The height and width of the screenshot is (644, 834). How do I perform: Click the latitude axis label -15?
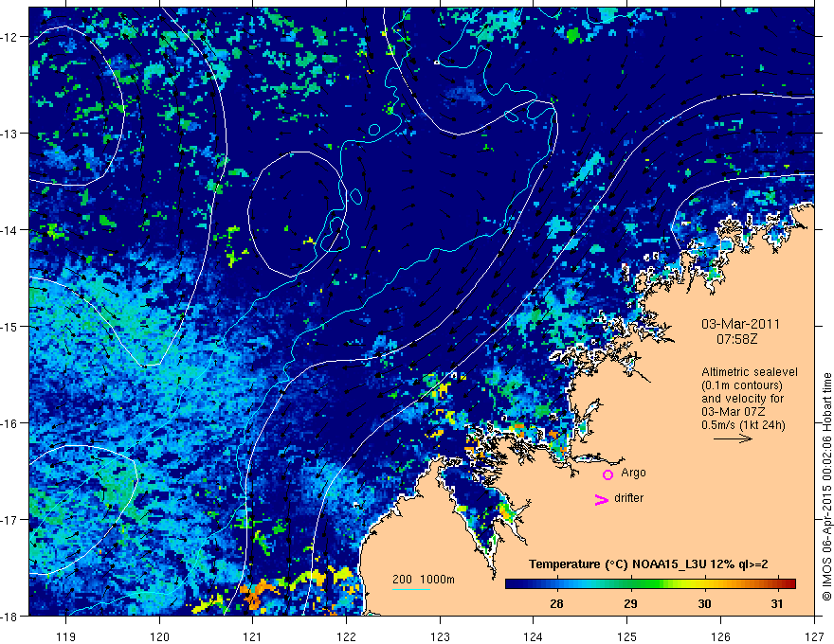(x=9, y=327)
